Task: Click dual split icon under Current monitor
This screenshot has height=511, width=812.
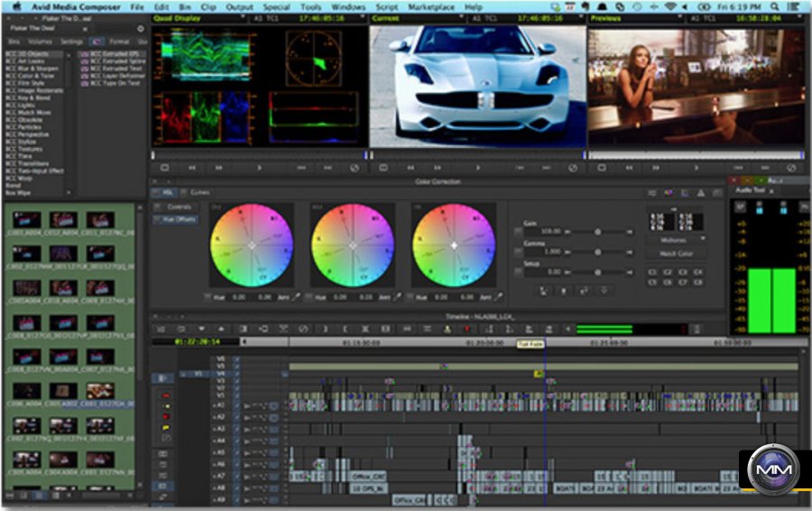Action: coord(383,168)
